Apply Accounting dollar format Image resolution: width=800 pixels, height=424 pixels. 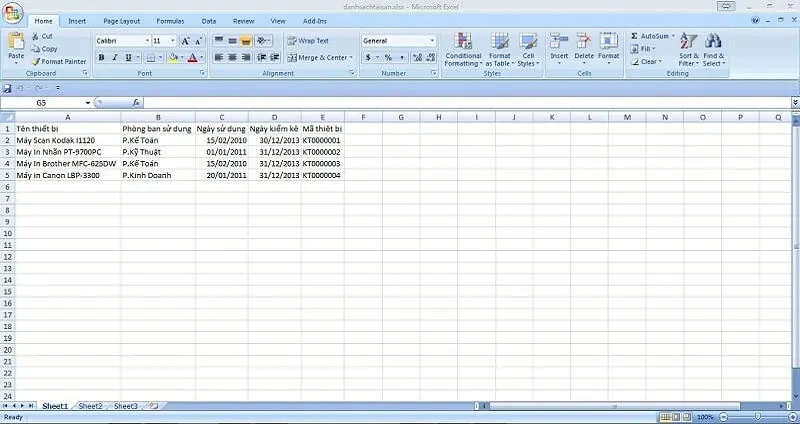pos(368,58)
